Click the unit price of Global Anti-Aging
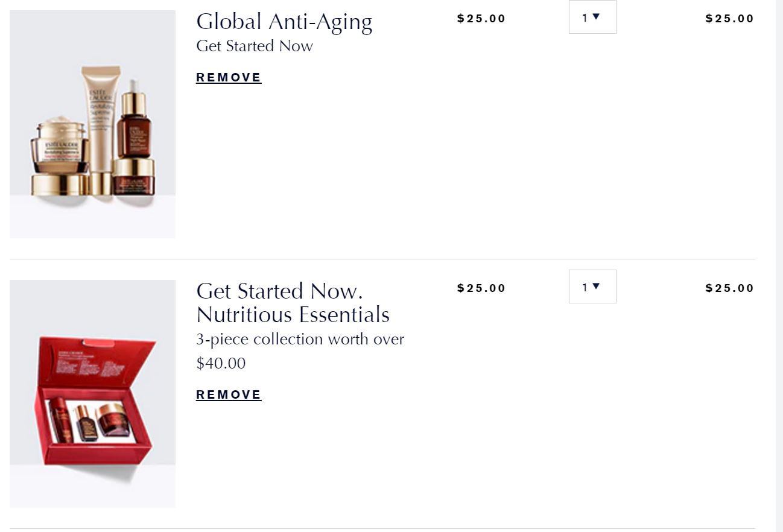 [481, 19]
